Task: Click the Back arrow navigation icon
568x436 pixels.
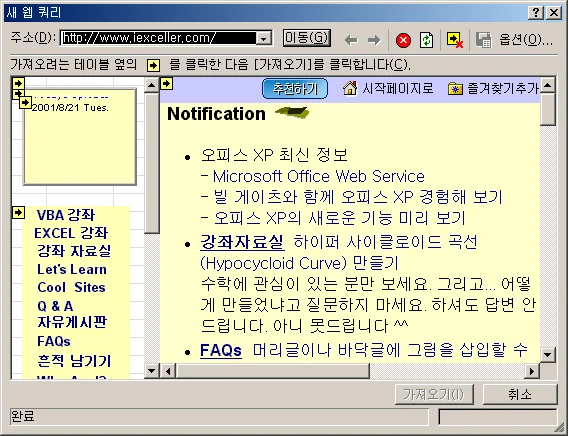Action: [351, 40]
